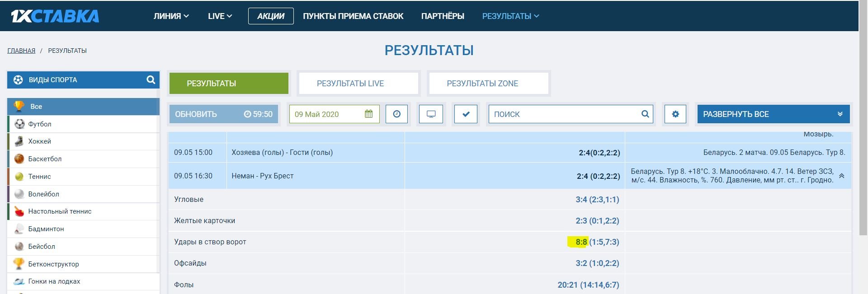Open the ЛИНИЯ dropdown menu
This screenshot has height=294, width=868.
click(171, 16)
